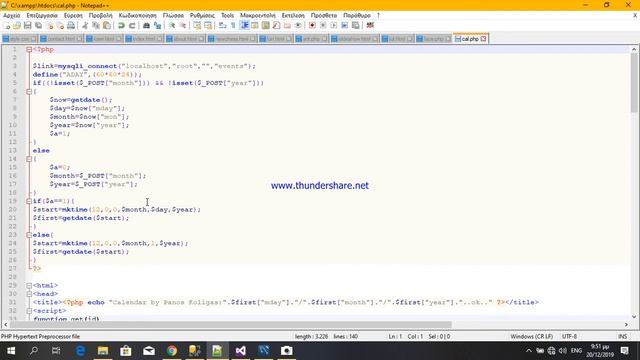Switch to the index.html tab
The width and height of the screenshot is (640, 360).
143,39
